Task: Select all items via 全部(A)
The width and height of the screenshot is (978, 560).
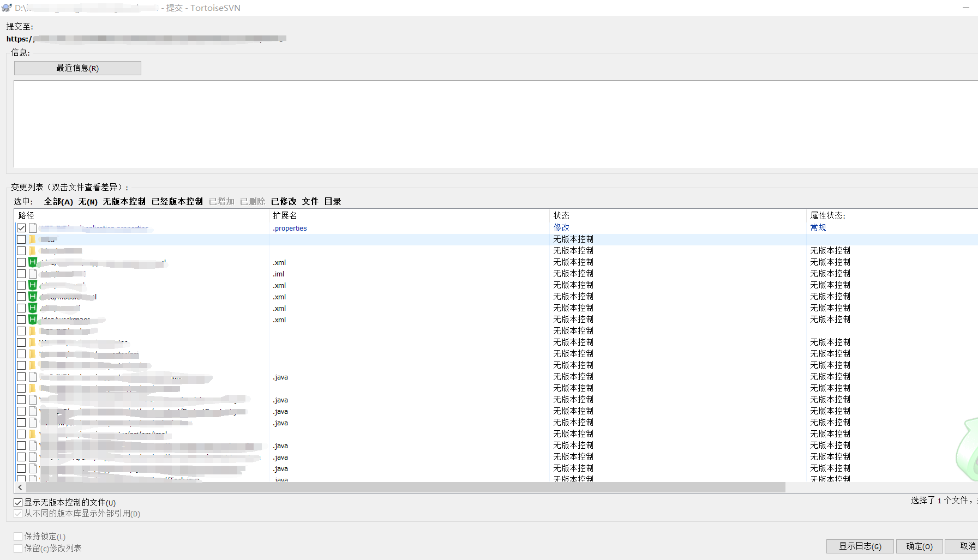Action: (x=58, y=202)
